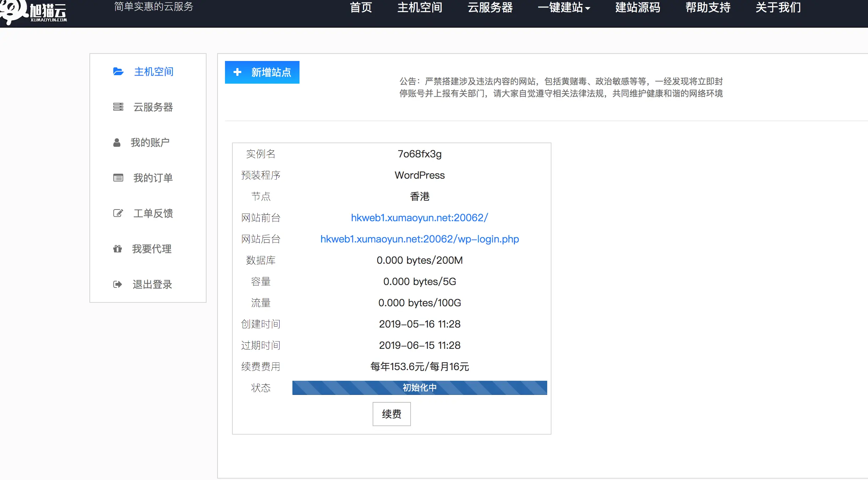Screen dimensions: 868x480
Task: Click the 初始化中 status progress bar
Action: 419,387
